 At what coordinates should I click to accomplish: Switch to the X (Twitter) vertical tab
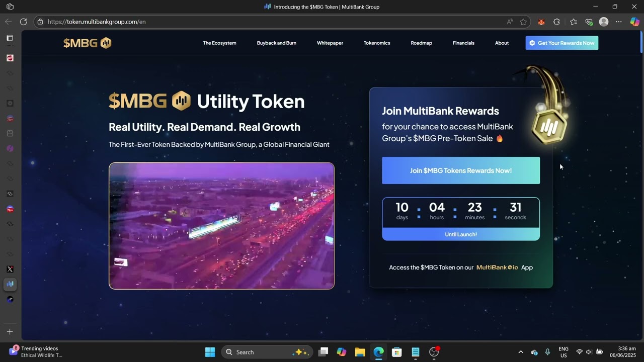(10, 269)
